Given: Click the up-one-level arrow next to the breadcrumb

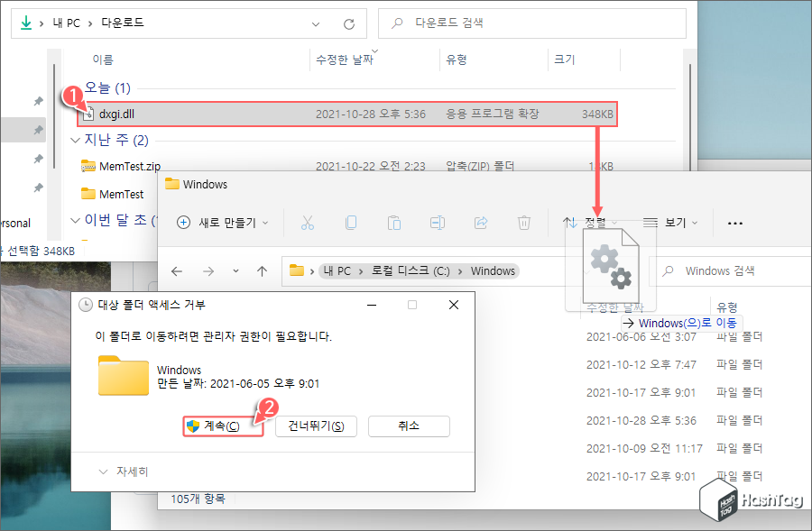Looking at the screenshot, I should pyautogui.click(x=261, y=270).
